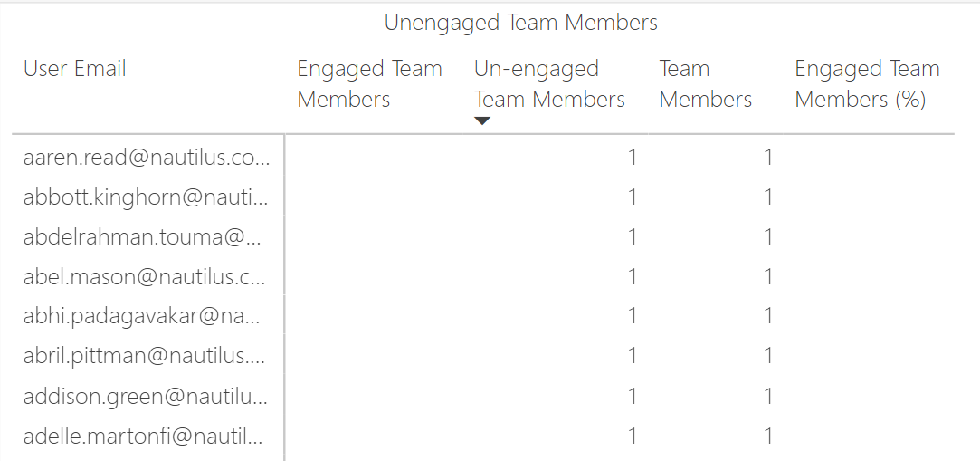Click Un-engaged Team Members column header
The width and height of the screenshot is (980, 461).
[549, 83]
